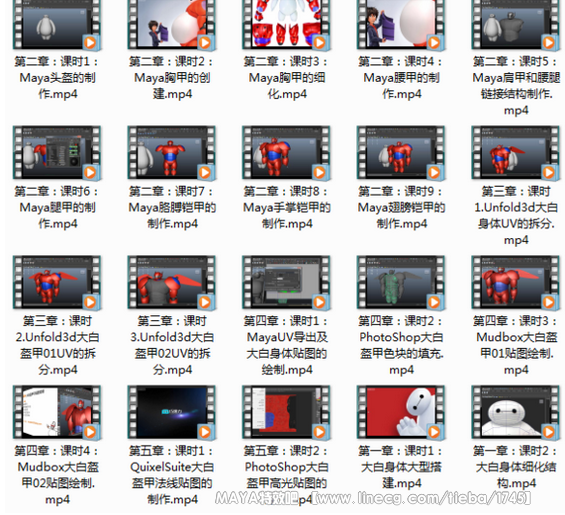Select the video icon for 第三章:课时2 Unfold3d大白盔甲01UV的拆分

coord(57,282)
